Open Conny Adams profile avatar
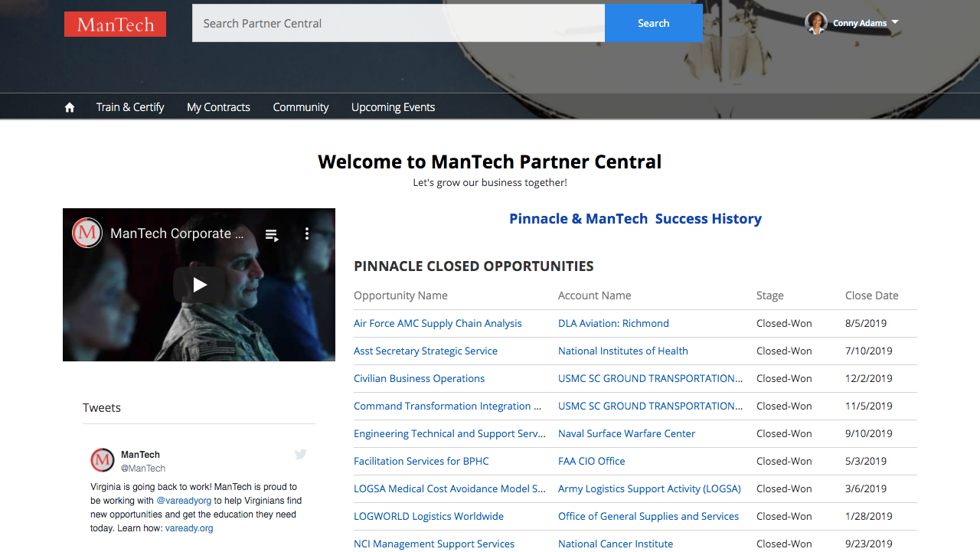This screenshot has width=980, height=552. pyautogui.click(x=816, y=23)
